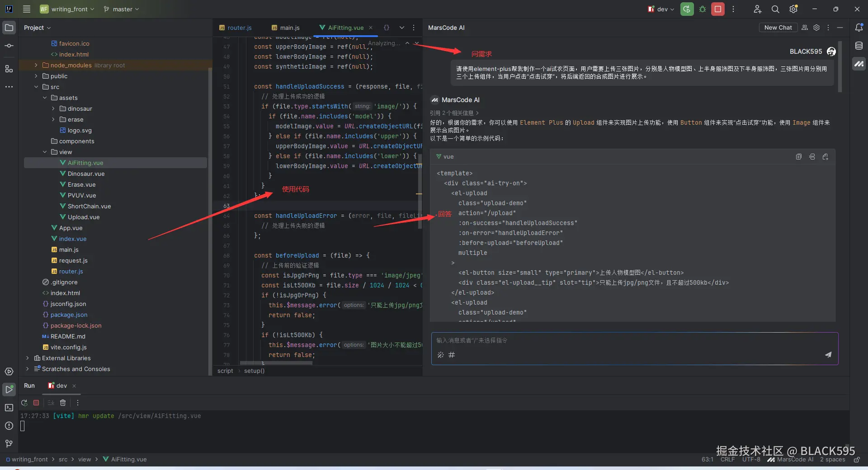This screenshot has width=868, height=470.
Task: Click the CRLF line separator in status bar
Action: click(727, 460)
